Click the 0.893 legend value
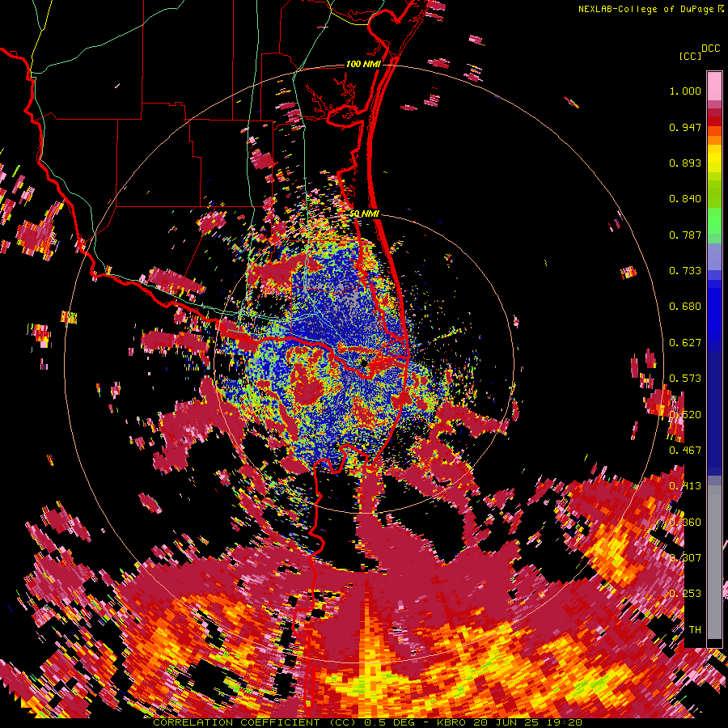This screenshot has width=728, height=728. click(685, 163)
